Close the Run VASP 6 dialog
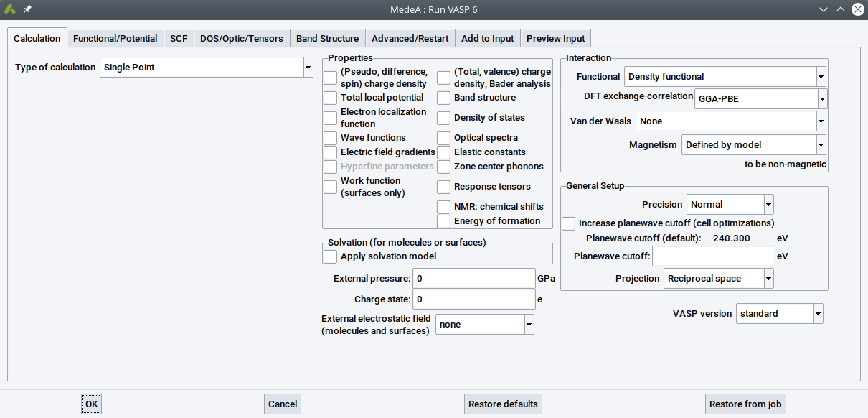868x418 pixels. pyautogui.click(x=858, y=10)
